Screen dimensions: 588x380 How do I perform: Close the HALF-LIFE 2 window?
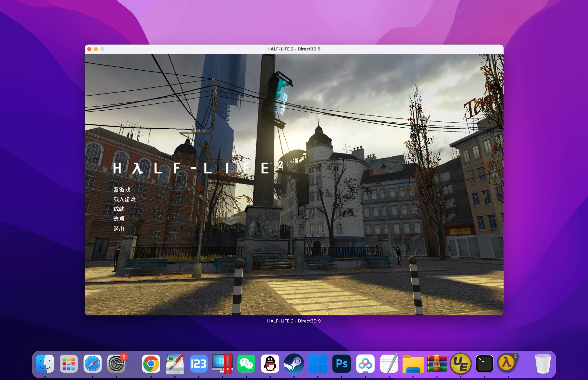pyautogui.click(x=89, y=49)
